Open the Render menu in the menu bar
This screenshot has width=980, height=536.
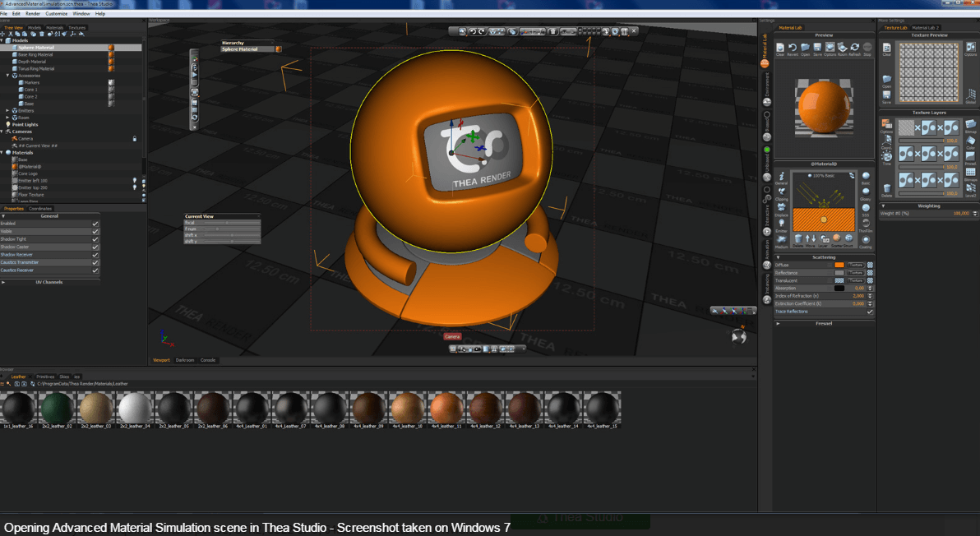pyautogui.click(x=31, y=12)
